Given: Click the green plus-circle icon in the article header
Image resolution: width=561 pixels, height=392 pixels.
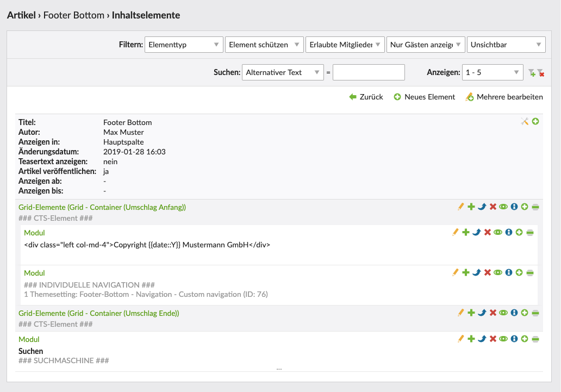Looking at the screenshot, I should (535, 122).
